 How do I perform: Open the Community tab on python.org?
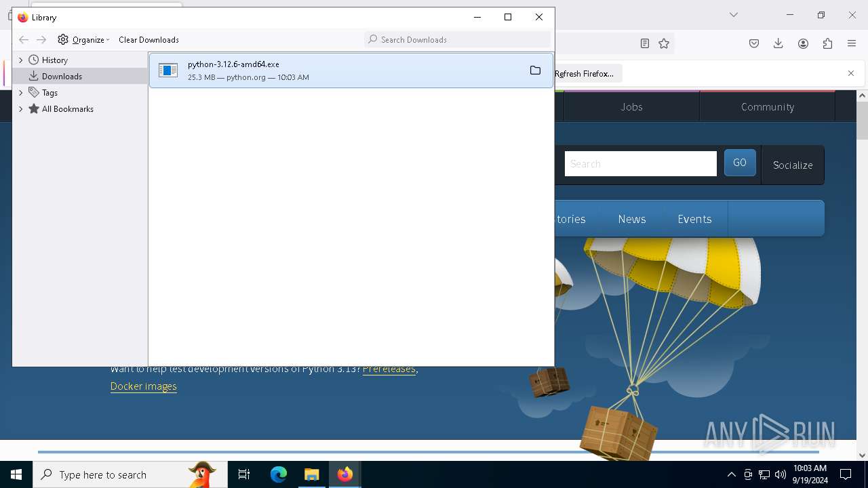click(x=767, y=107)
